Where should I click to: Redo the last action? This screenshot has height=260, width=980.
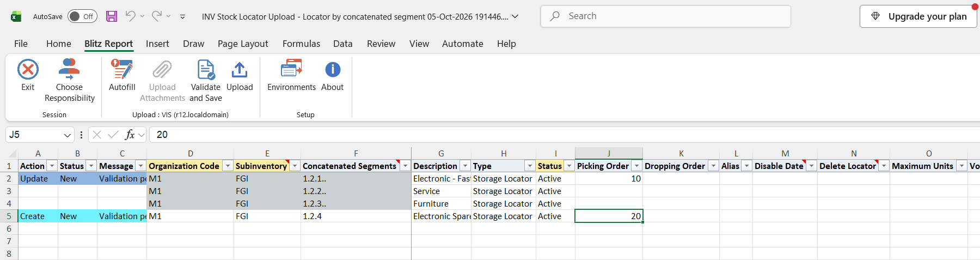point(156,16)
